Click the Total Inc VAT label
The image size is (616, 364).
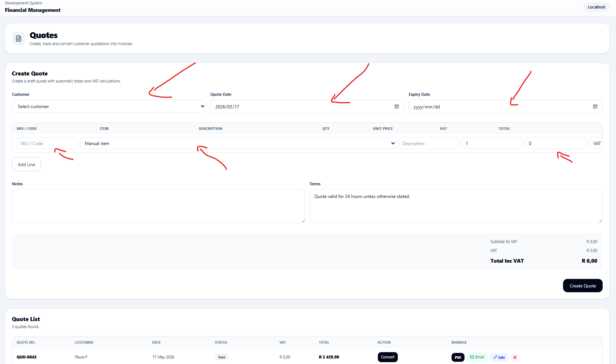pos(507,261)
